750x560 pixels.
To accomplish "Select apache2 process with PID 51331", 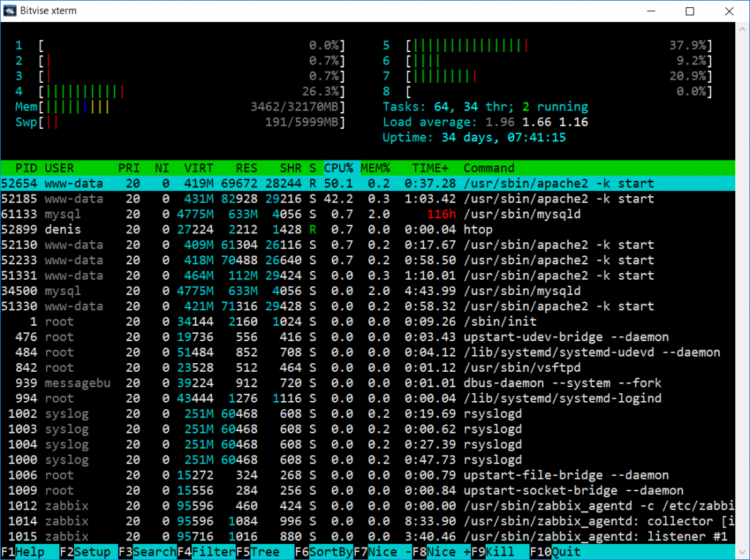I will click(x=368, y=275).
